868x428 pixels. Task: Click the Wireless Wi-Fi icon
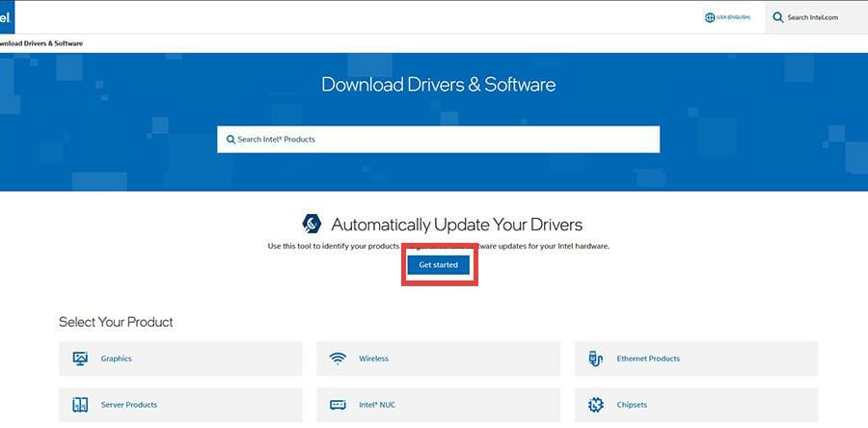click(x=338, y=359)
